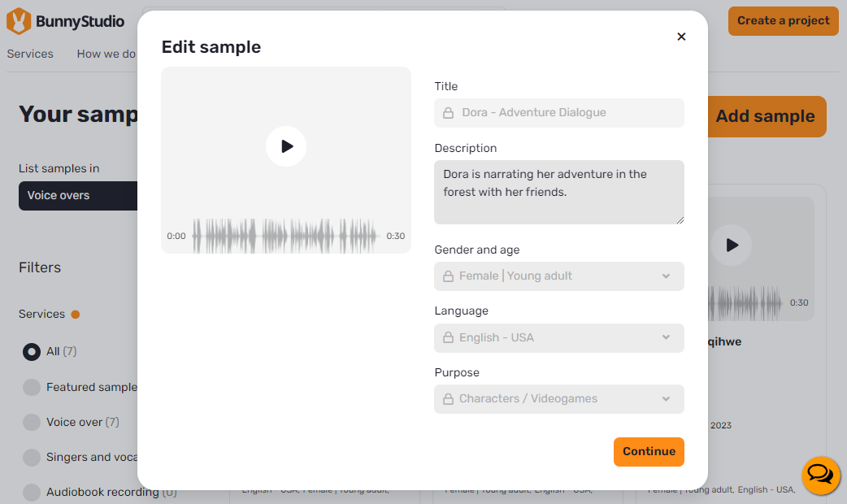Click the Continue button
This screenshot has width=847, height=504.
tap(649, 452)
